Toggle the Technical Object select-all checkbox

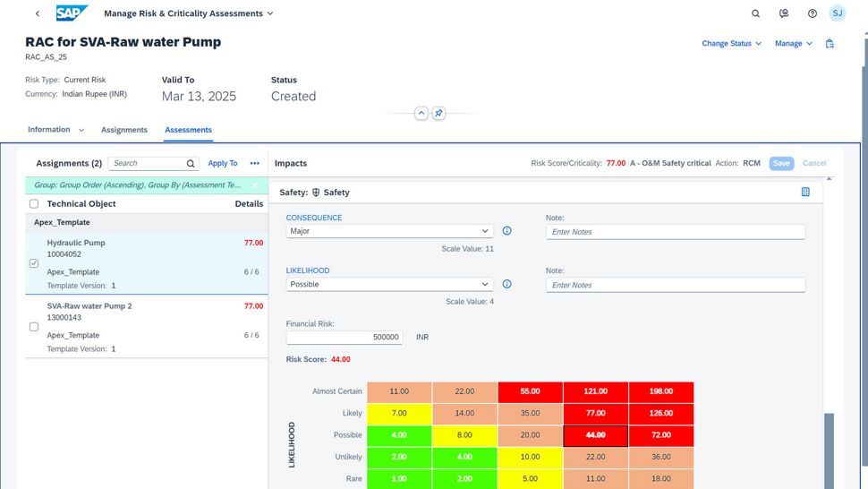(34, 204)
